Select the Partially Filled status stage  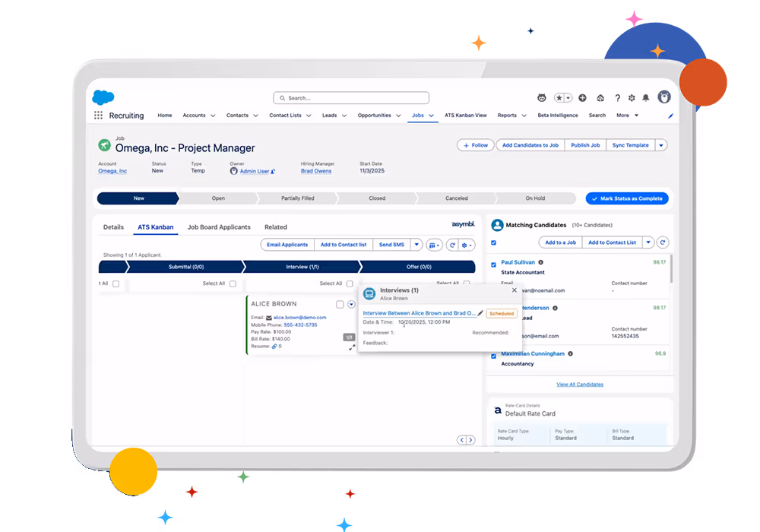pyautogui.click(x=298, y=198)
